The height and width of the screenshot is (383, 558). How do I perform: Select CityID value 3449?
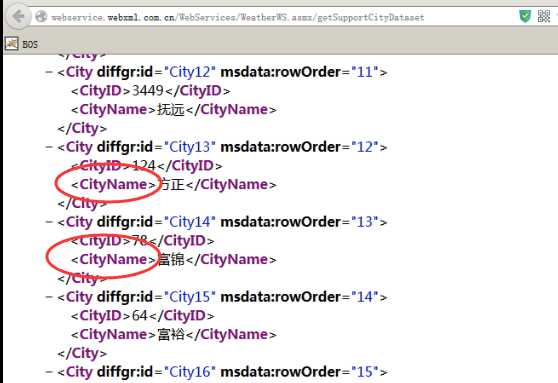coord(148,91)
